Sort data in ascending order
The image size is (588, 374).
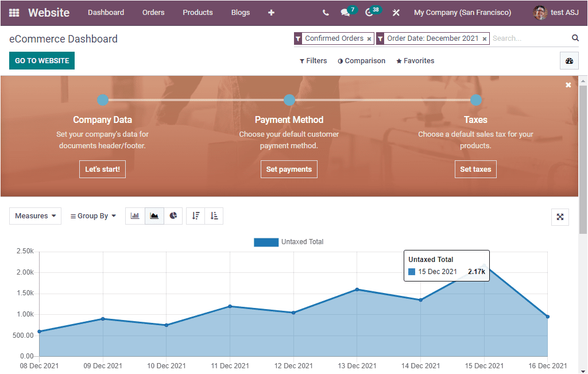(214, 215)
